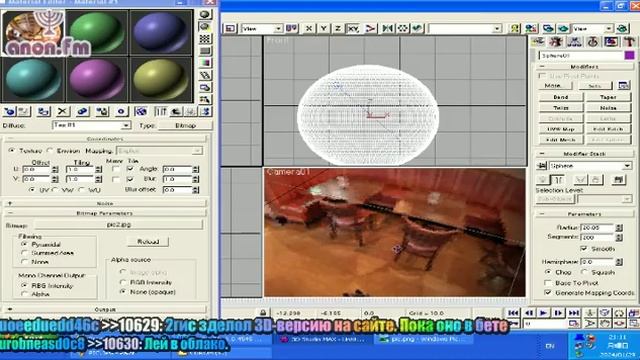640x360 pixels.
Task: Click the Remove Modifier trash icon
Action: [596, 180]
